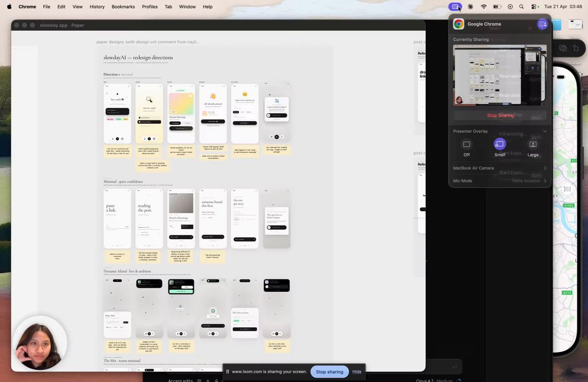
Task: Open Spotlight search icon
Action: click(521, 7)
